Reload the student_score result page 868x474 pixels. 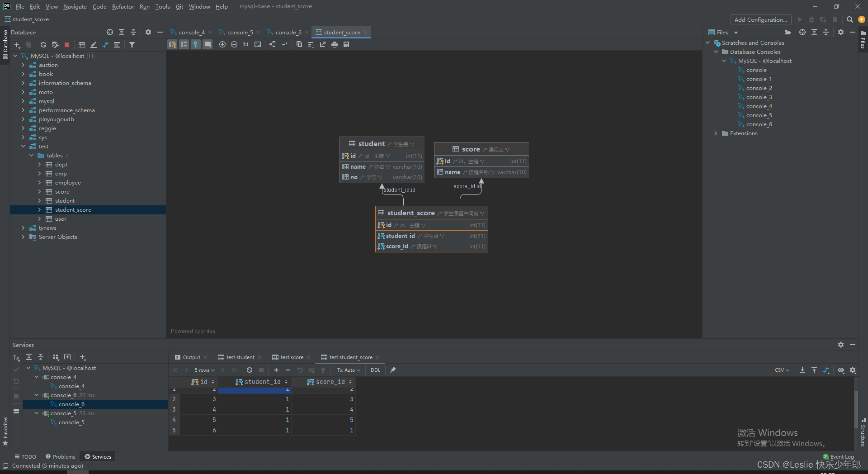(x=250, y=370)
